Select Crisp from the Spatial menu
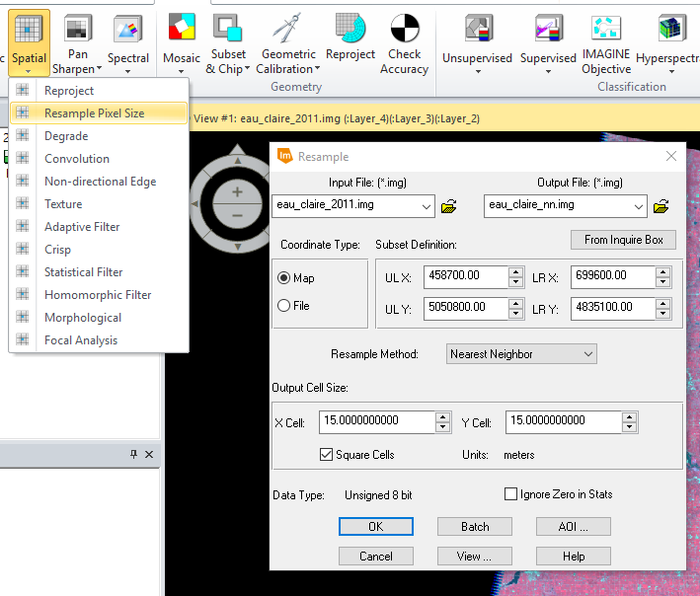700x596 pixels. (99, 250)
